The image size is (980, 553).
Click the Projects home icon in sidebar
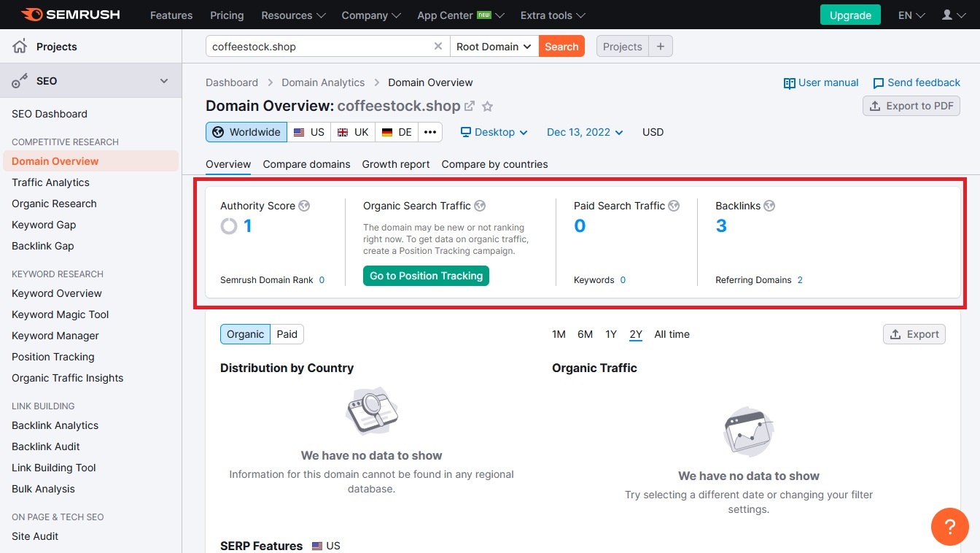20,47
